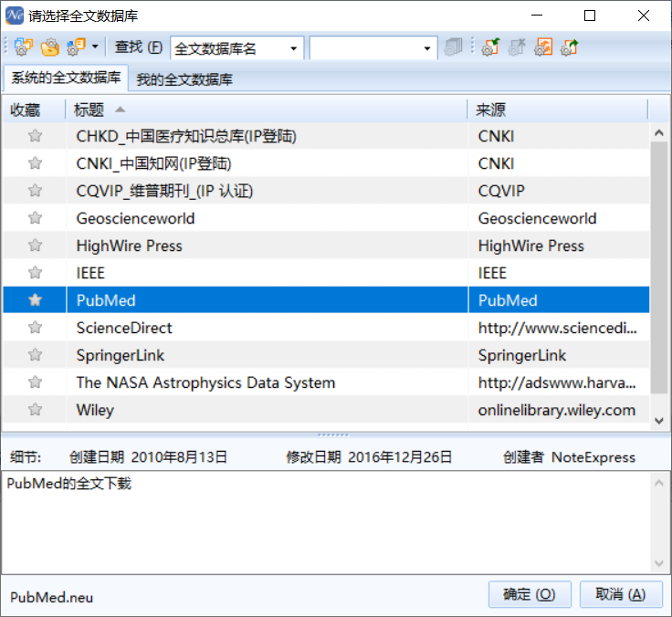The width and height of the screenshot is (672, 617).
Task: Select the HighWire Press title cell
Action: pyautogui.click(x=267, y=246)
